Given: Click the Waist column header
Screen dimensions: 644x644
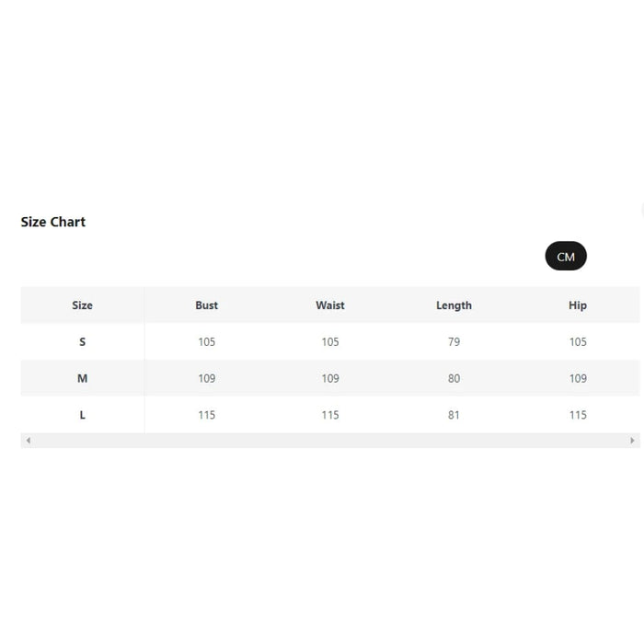Looking at the screenshot, I should tap(330, 305).
